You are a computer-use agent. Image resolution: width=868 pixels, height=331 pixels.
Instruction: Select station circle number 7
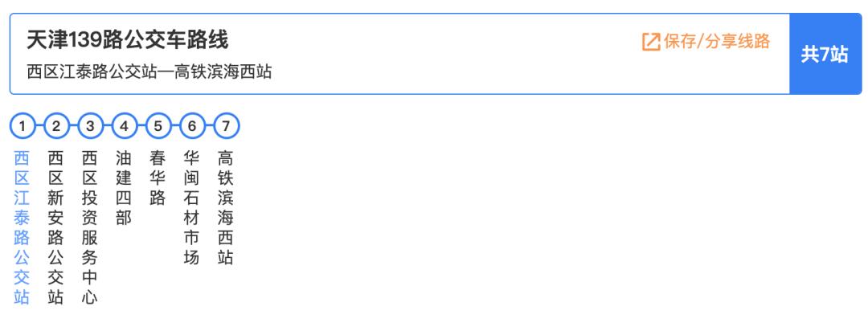click(x=226, y=126)
